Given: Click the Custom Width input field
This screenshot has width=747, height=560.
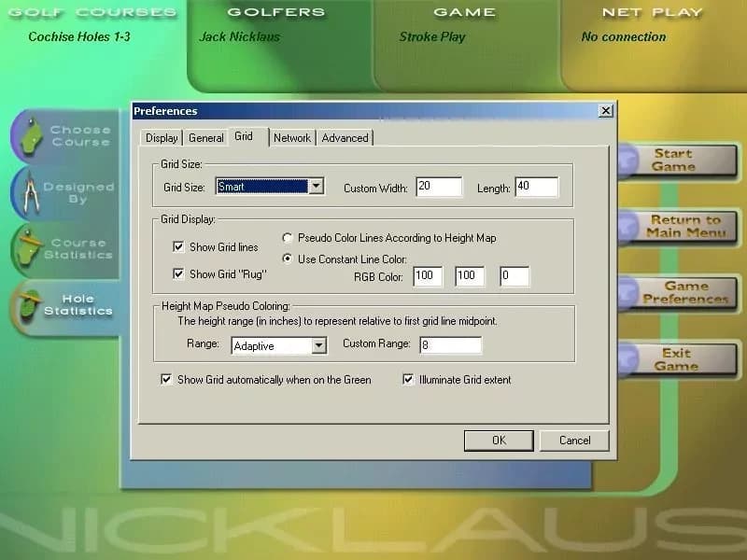Looking at the screenshot, I should pos(438,187).
